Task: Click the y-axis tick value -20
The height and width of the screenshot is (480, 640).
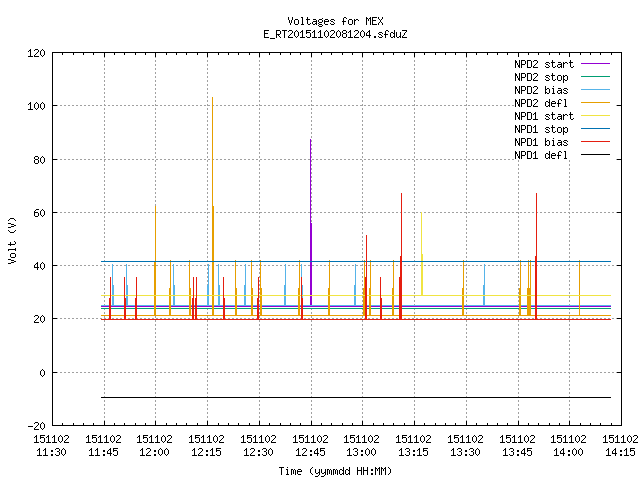Action: pyautogui.click(x=36, y=426)
